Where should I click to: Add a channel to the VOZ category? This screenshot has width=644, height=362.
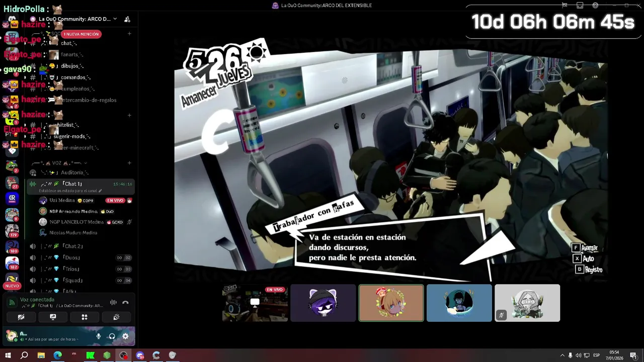click(129, 163)
